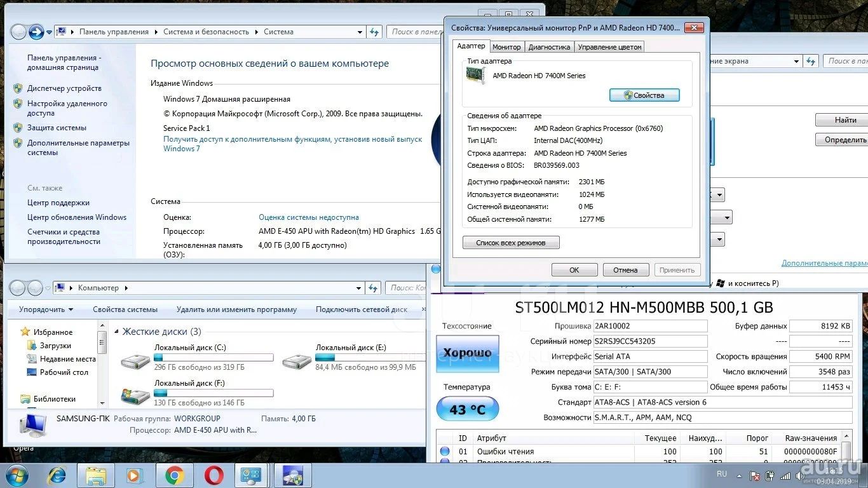Select Local Disk (F:) drive icon
Screen dimensions: 868x488
[135, 396]
